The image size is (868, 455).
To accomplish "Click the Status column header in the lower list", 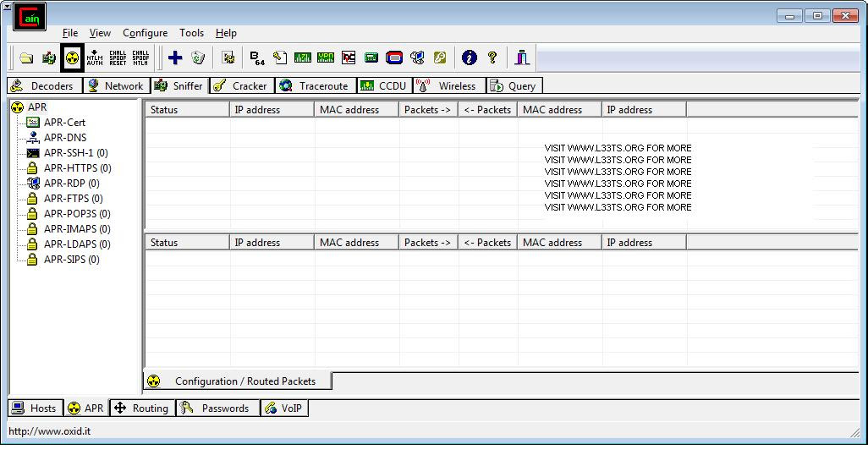I will tap(187, 243).
